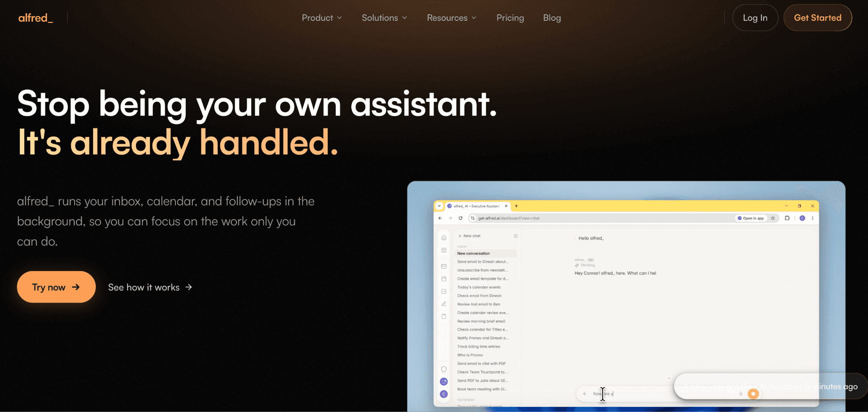Start a New chat in the demo

469,236
